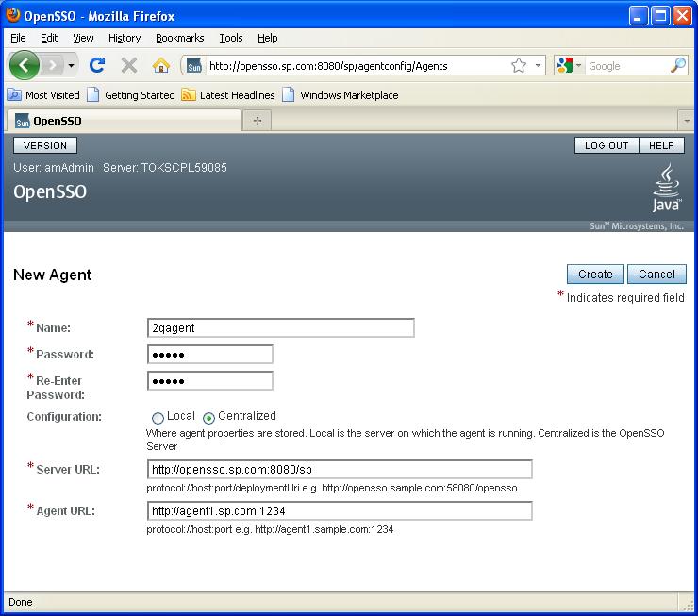Open a new tab with the plus button
This screenshot has width=698, height=616.
point(258,121)
